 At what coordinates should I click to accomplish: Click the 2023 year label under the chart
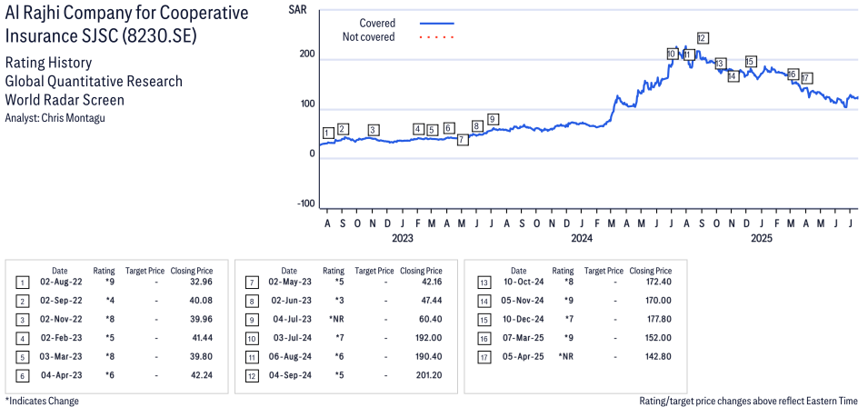(403, 239)
